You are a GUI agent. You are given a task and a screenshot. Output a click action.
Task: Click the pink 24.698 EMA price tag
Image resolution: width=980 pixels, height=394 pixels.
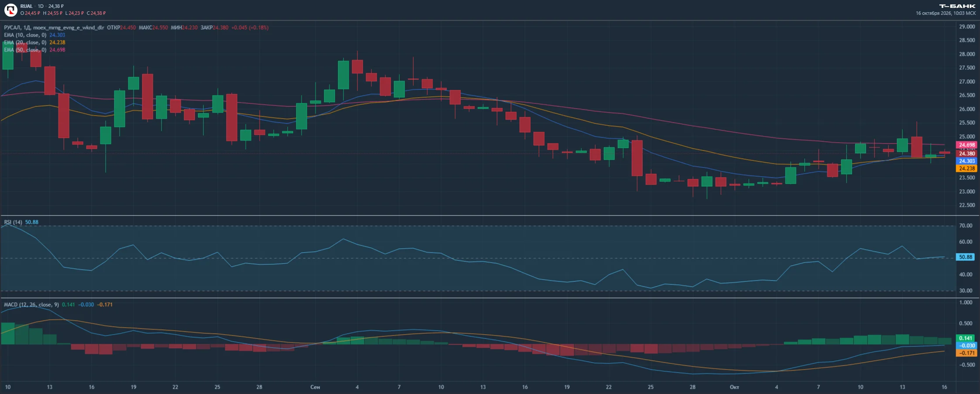point(966,145)
